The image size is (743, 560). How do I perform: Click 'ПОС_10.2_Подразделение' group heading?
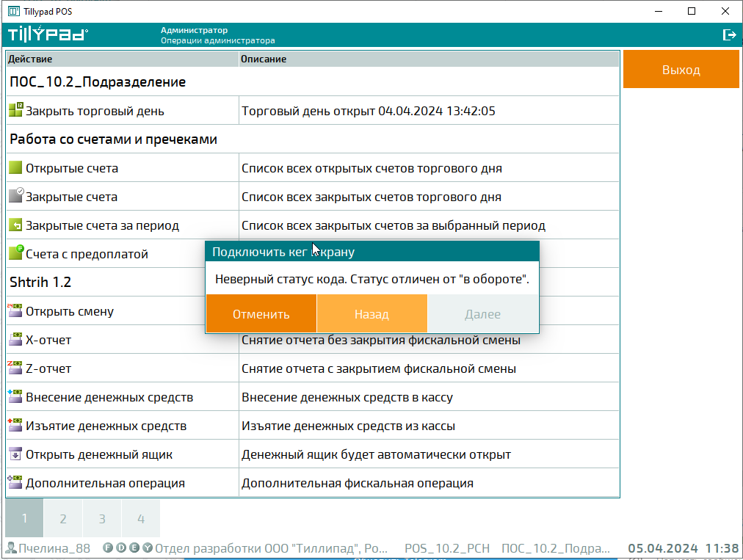98,82
